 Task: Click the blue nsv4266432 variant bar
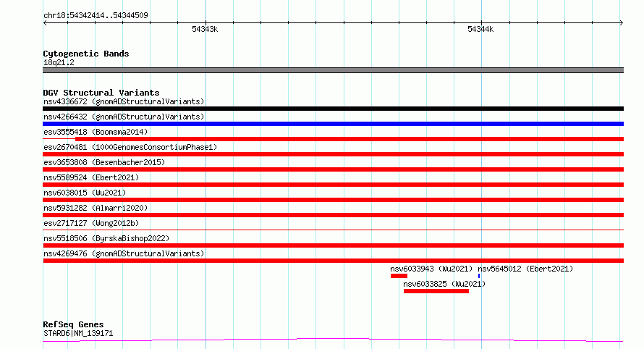pyautogui.click(x=333, y=124)
